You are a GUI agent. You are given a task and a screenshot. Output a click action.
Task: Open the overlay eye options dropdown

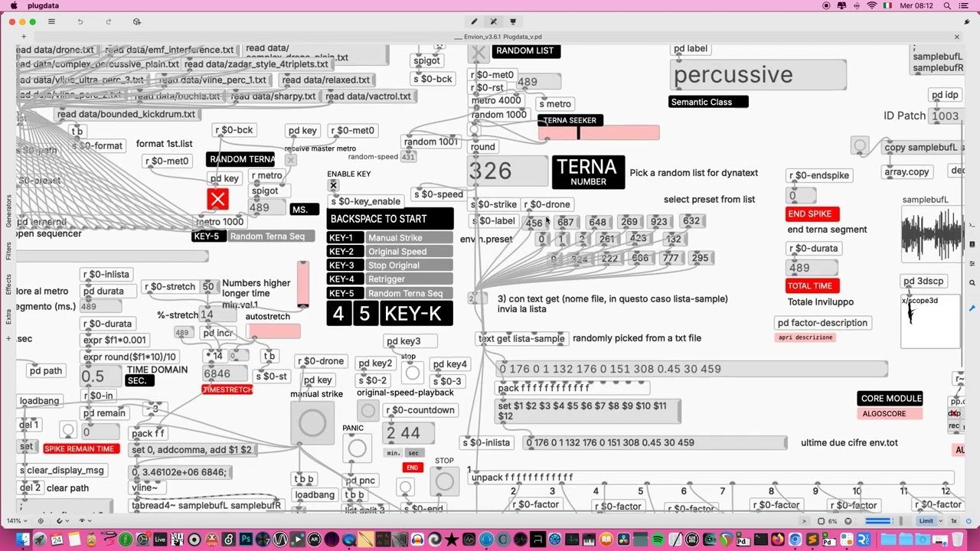tap(84, 521)
